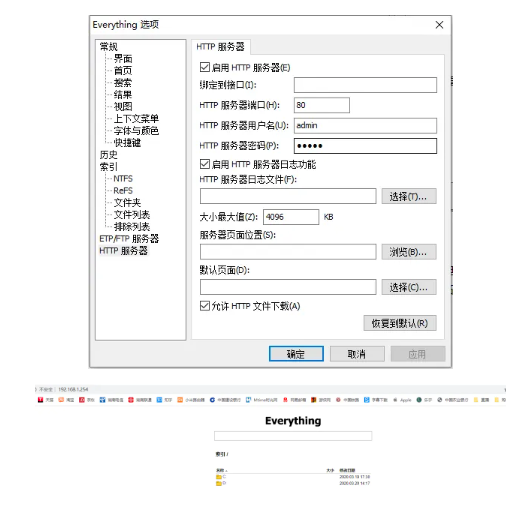The image size is (526, 512).
Task: Select the HTTP 服务器 tab header
Action: pos(220,47)
